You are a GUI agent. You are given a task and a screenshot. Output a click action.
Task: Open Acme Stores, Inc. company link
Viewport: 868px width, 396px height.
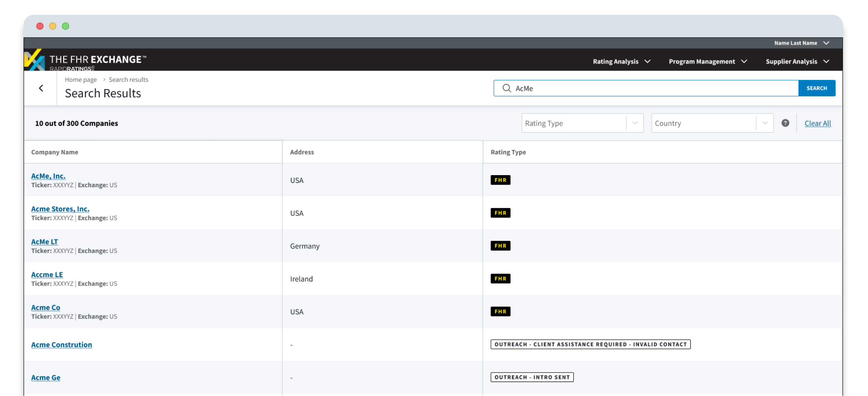tap(60, 209)
